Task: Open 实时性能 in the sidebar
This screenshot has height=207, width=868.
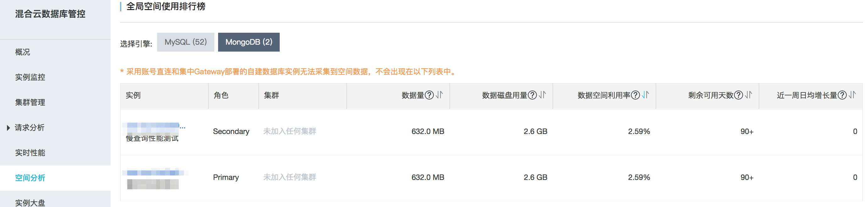Action: click(x=30, y=153)
